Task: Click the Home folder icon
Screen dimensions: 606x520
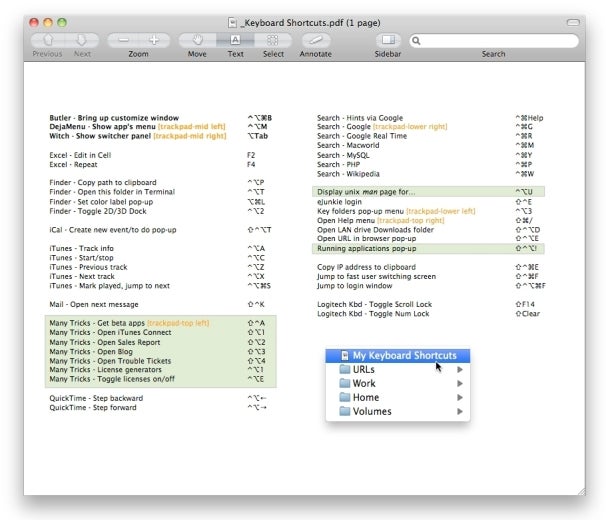Action: [x=344, y=397]
